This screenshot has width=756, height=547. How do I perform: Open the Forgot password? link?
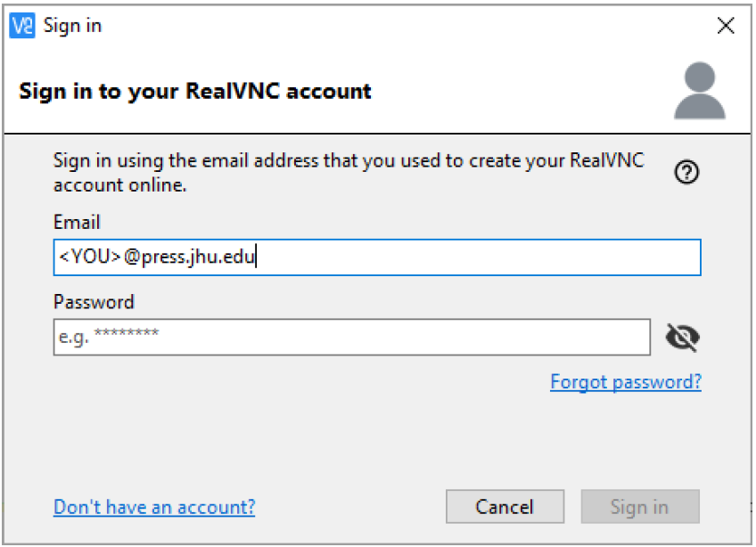coord(626,382)
